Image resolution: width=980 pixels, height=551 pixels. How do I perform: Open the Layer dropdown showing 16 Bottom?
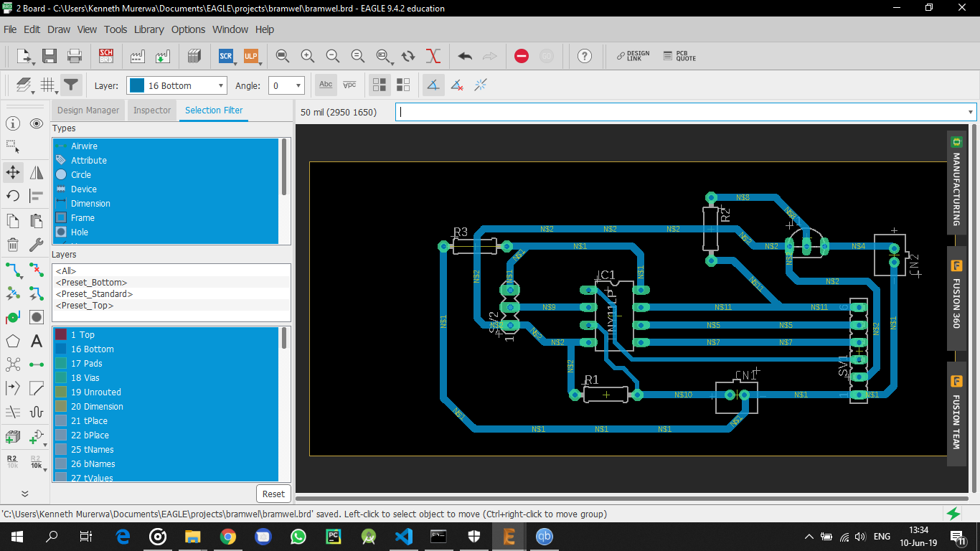[176, 85]
